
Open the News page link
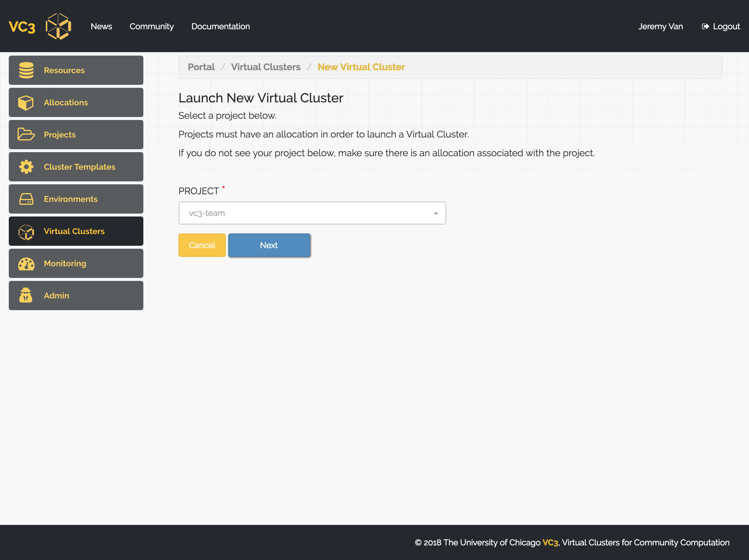[x=101, y=26]
